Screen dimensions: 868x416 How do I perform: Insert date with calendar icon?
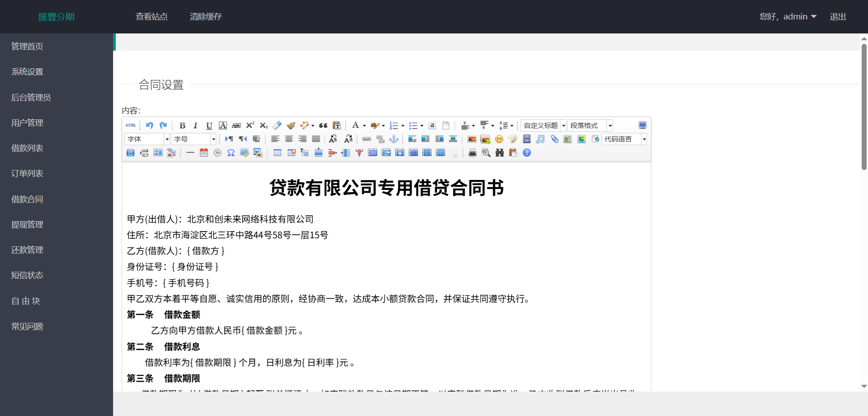(204, 153)
